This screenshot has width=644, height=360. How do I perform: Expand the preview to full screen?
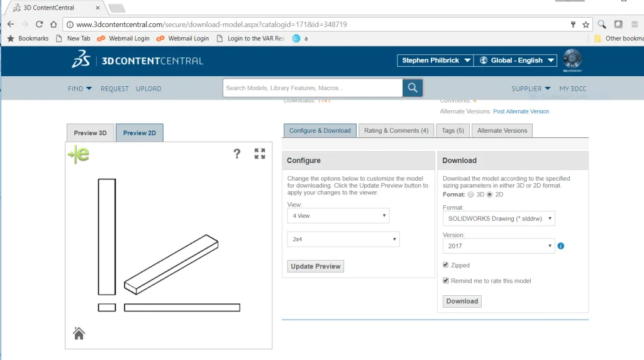[x=260, y=154]
